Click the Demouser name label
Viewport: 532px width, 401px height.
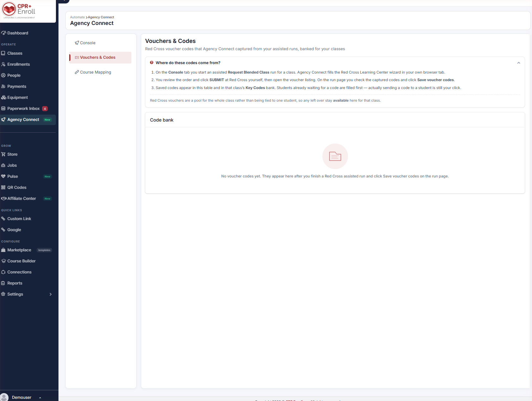click(21, 398)
